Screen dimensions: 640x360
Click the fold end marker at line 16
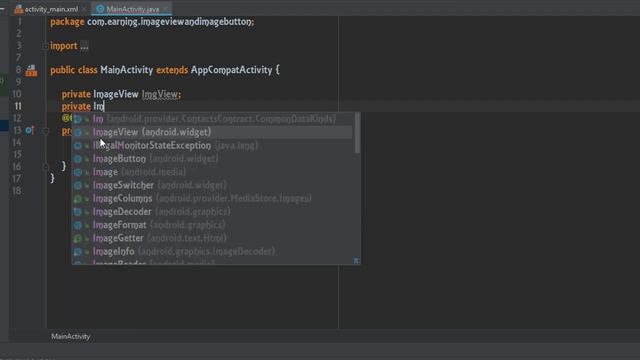coord(46,167)
